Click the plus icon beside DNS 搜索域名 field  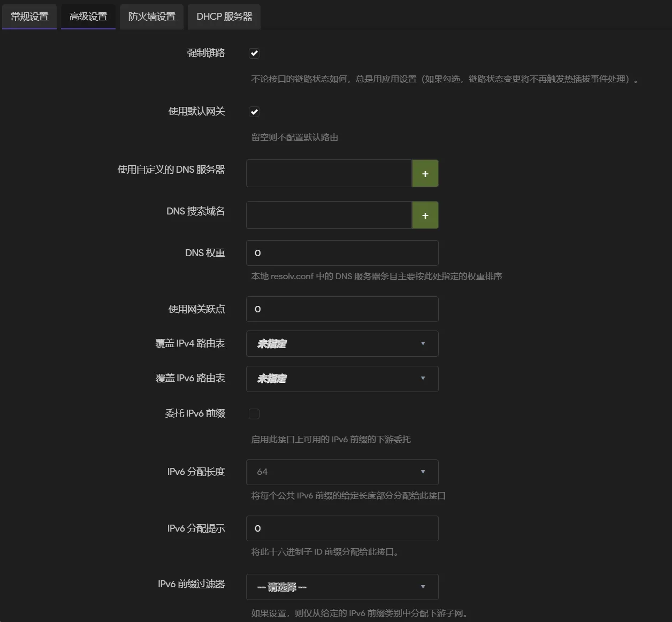(425, 216)
